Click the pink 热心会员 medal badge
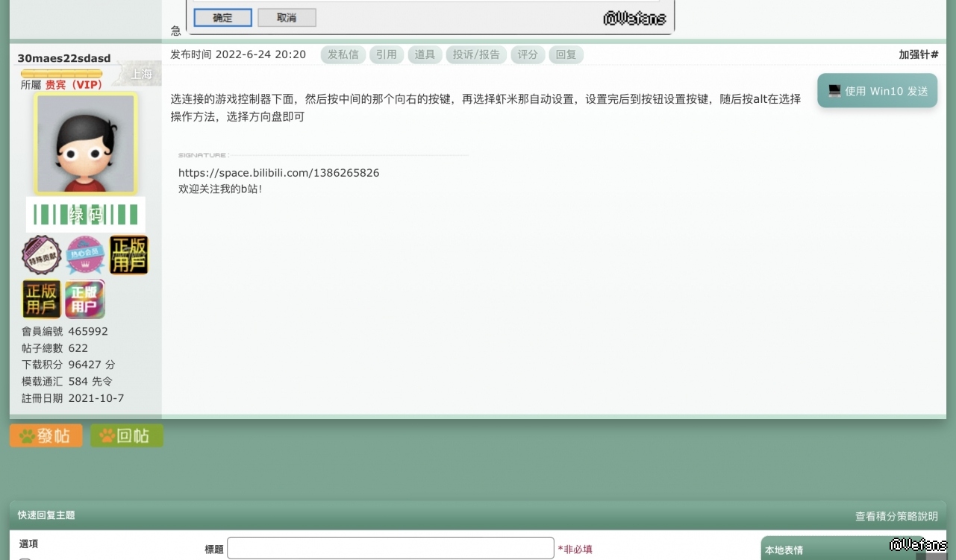Viewport: 956px width, 560px height. [x=85, y=255]
